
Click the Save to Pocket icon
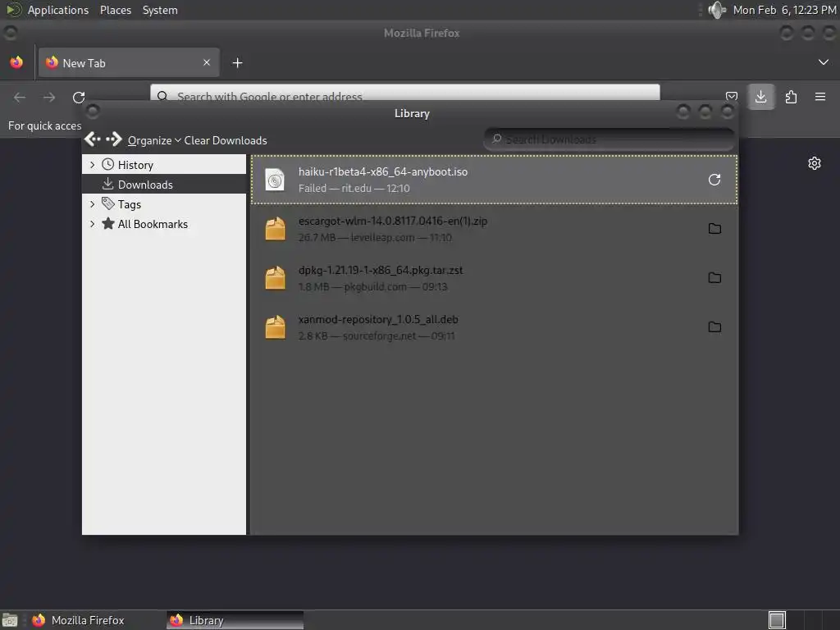(x=731, y=97)
